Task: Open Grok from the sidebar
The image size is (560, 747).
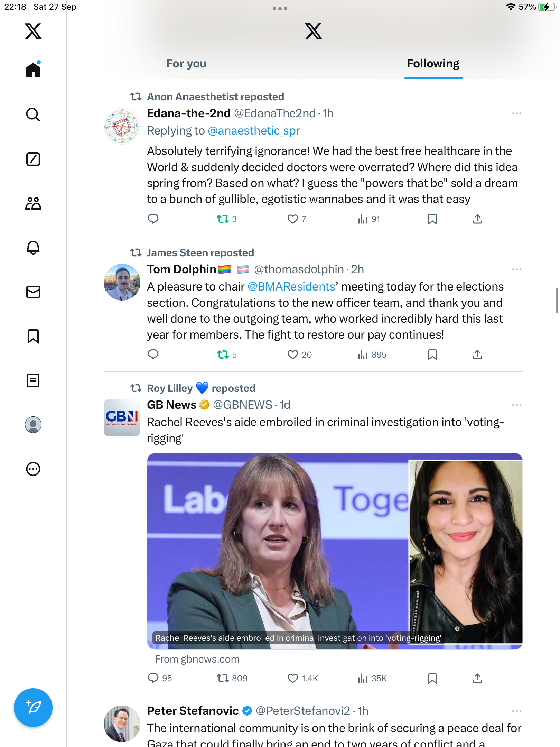Action: [33, 159]
